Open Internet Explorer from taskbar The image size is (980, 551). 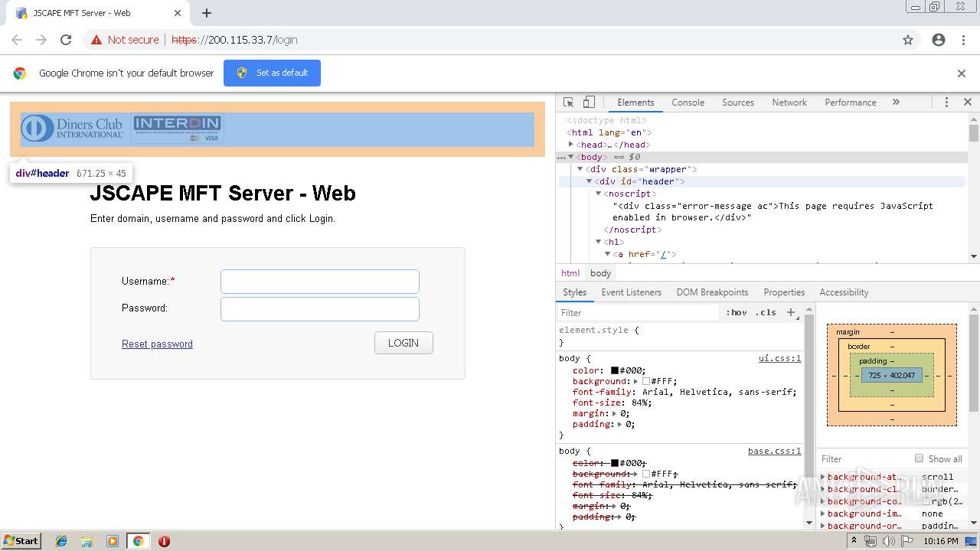(x=61, y=541)
